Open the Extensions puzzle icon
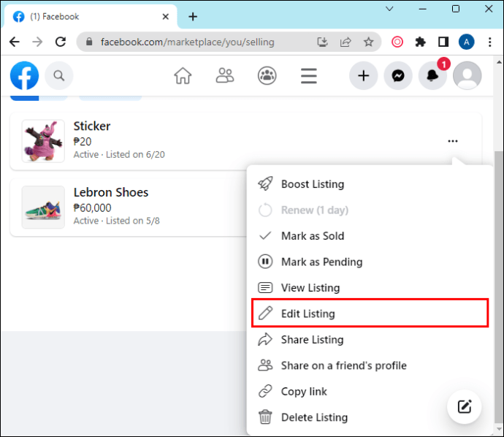Viewport: 504px width, 437px height. [421, 42]
